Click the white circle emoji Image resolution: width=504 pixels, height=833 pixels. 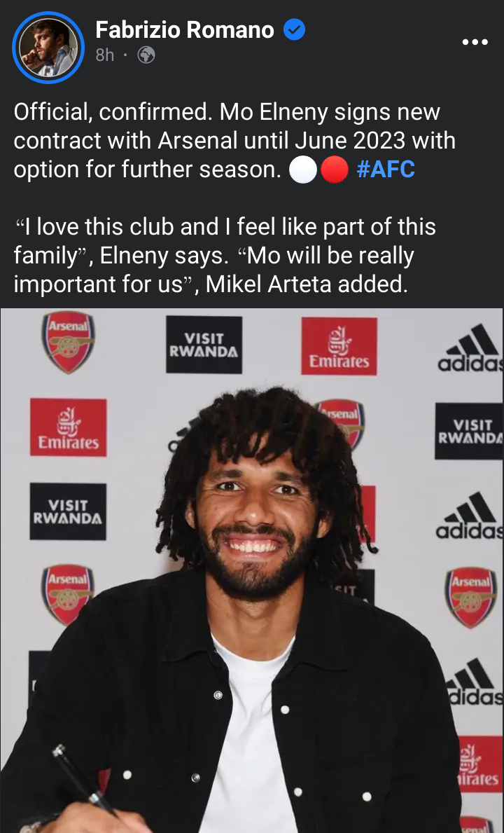[303, 170]
